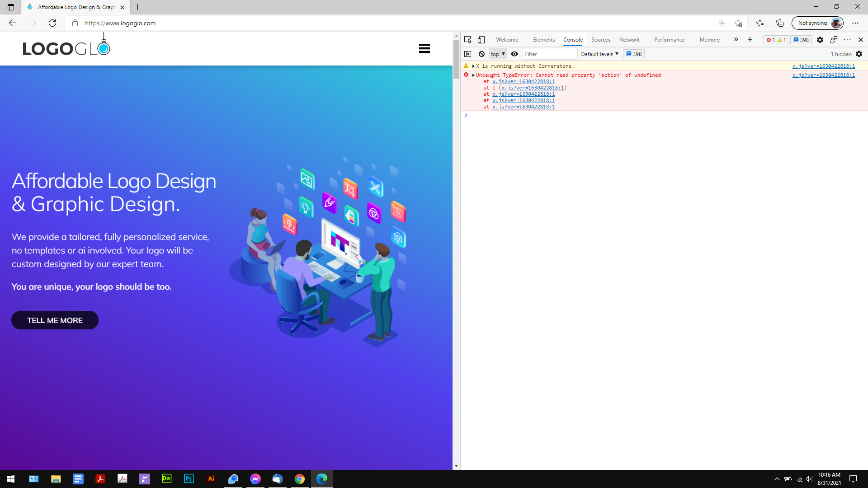
Task: Expand the Uncaught TypeError message
Action: [473, 75]
